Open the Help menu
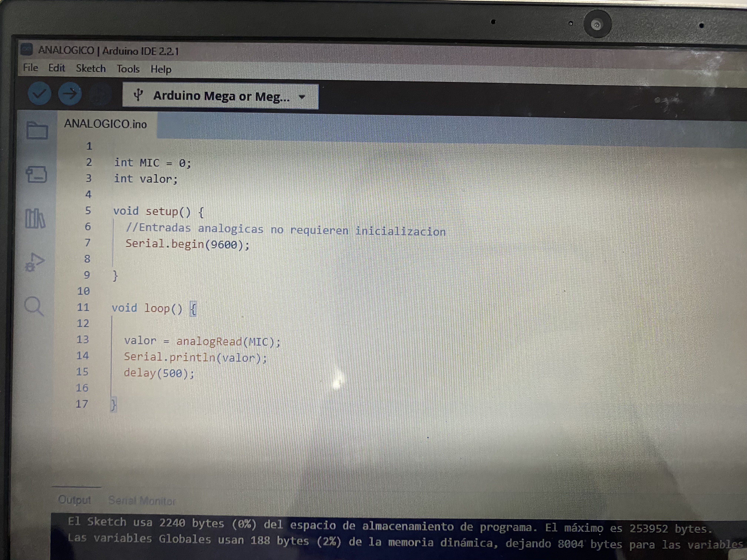The height and width of the screenshot is (560, 747). coord(161,69)
